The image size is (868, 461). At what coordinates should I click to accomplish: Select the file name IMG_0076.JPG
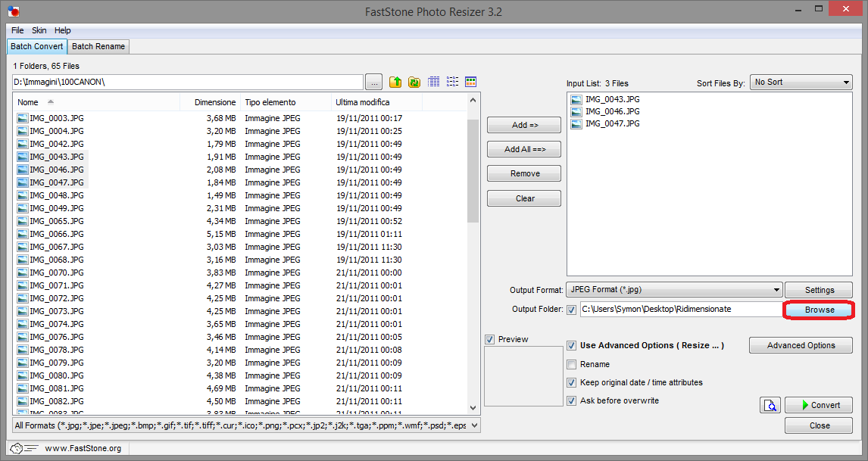coord(57,337)
